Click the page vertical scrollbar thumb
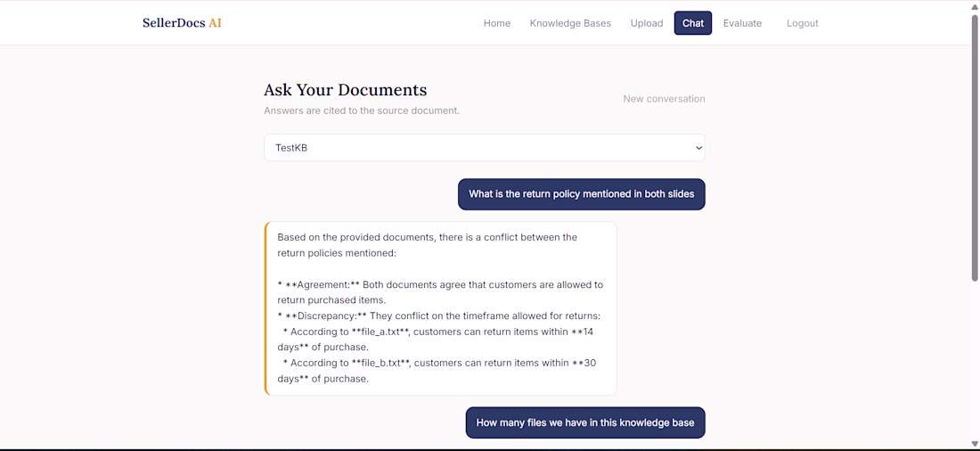Viewport: 980px width, 451px height. pyautogui.click(x=975, y=147)
